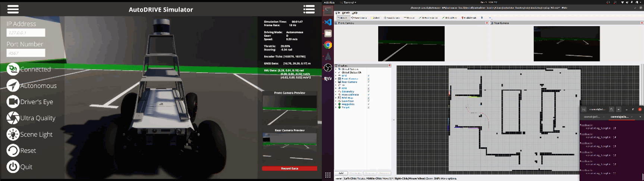Expand the Front Camera display entry
The height and width of the screenshot is (181, 644).
click(x=336, y=79)
